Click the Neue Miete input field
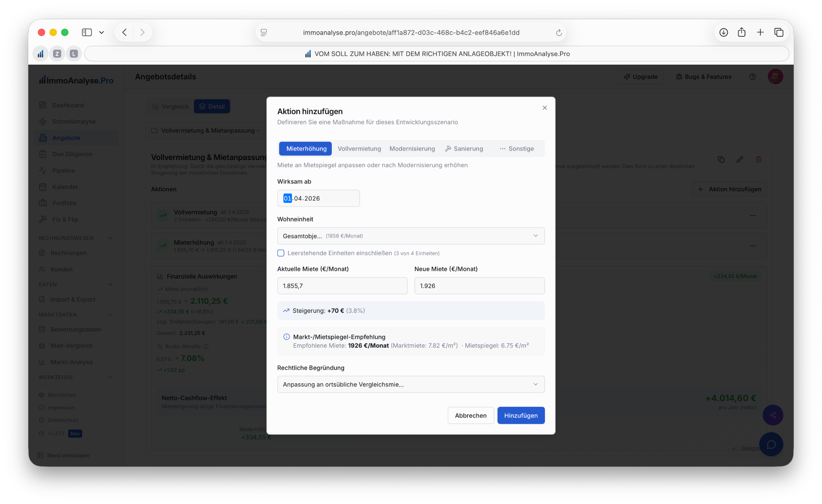This screenshot has height=504, width=822. coord(479,286)
